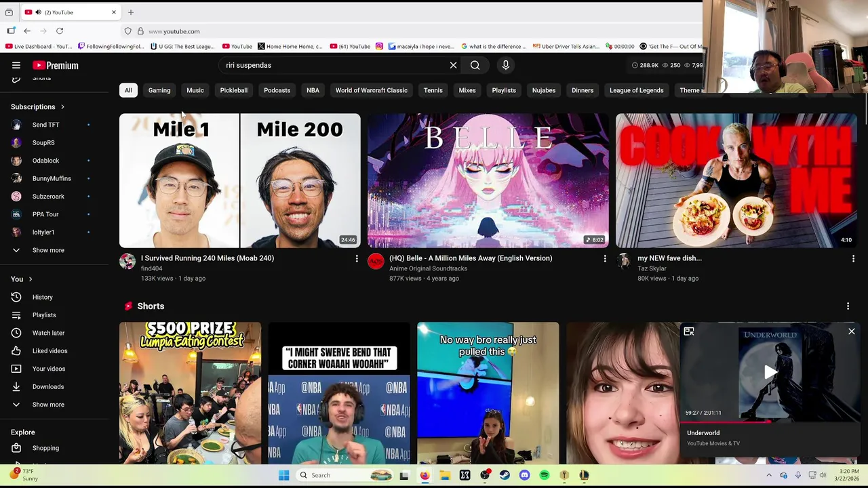Select the League of Legends chip
Screen dimensions: 868x488
coord(636,90)
